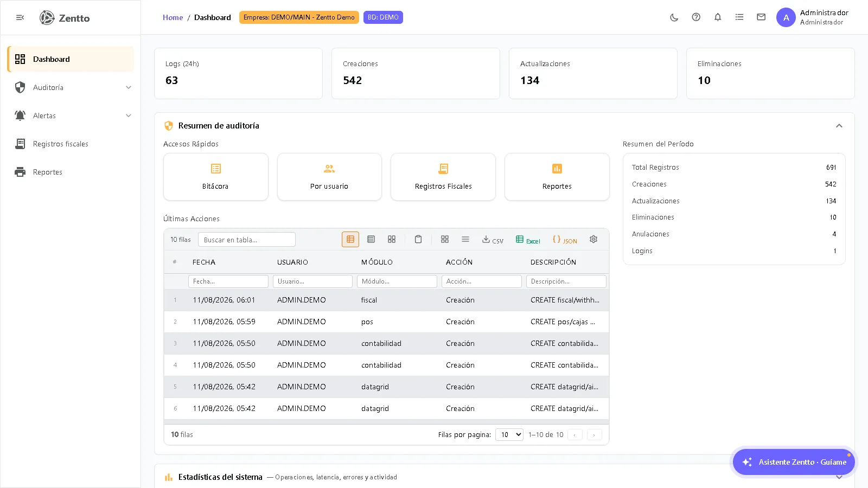Click the grid icon beside the clipboard
The width and height of the screenshot is (868, 488).
coord(445,239)
